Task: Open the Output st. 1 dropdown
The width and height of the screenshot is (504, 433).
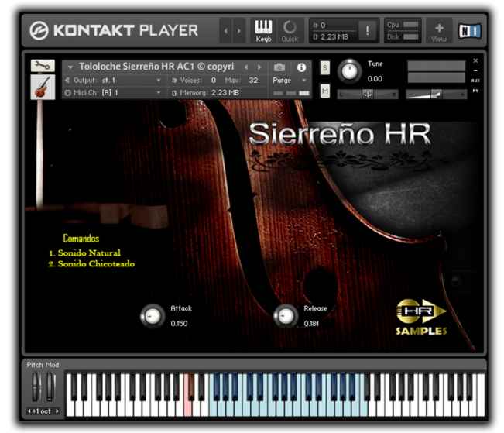Action: [112, 80]
